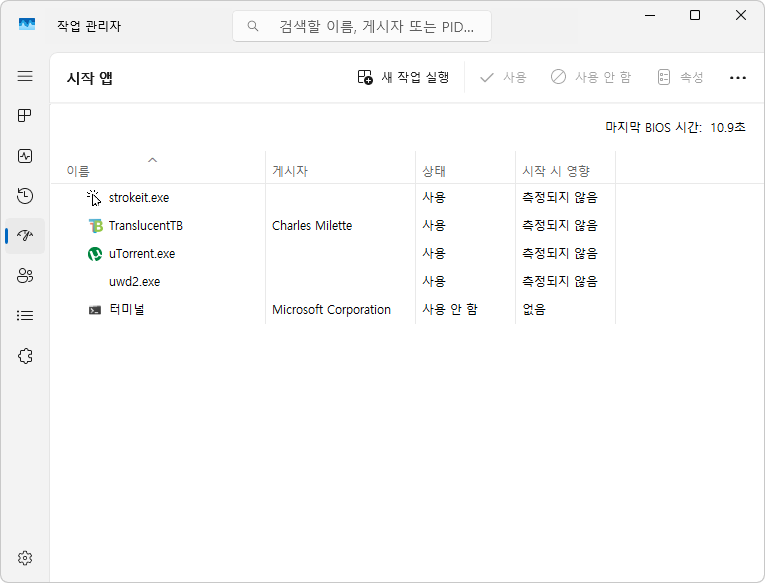Click 사용 status in strokeit.exe row
Screen dimensions: 765x583
pyautogui.click(x=434, y=198)
